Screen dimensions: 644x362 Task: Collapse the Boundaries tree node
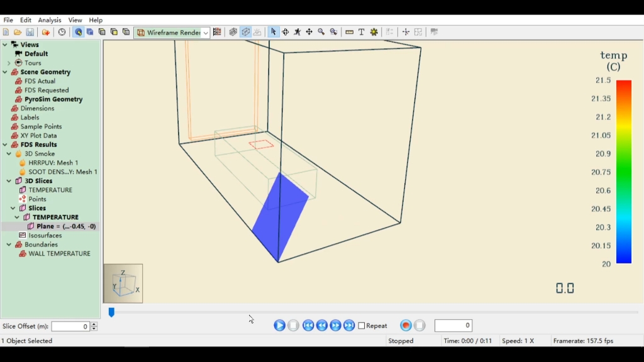[9, 244]
